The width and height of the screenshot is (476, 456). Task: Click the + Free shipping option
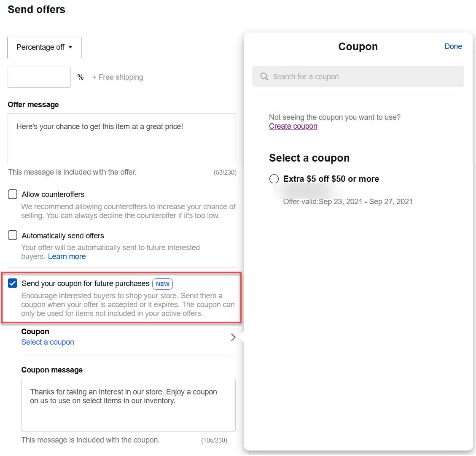118,77
